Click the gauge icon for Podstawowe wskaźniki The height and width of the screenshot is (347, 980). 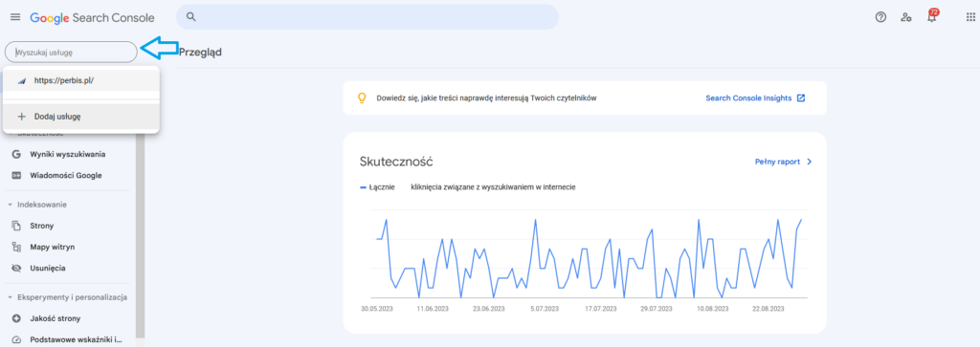click(x=17, y=340)
